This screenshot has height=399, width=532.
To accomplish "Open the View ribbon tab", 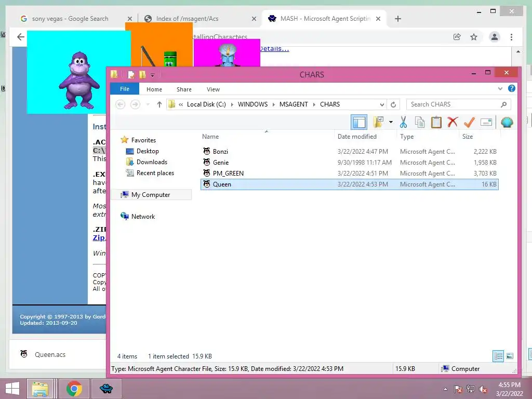I will 213,89.
